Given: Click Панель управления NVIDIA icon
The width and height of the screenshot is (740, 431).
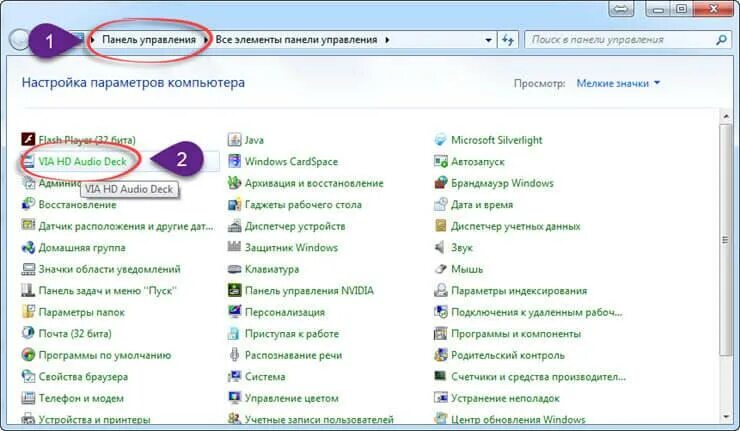Looking at the screenshot, I should (x=234, y=290).
